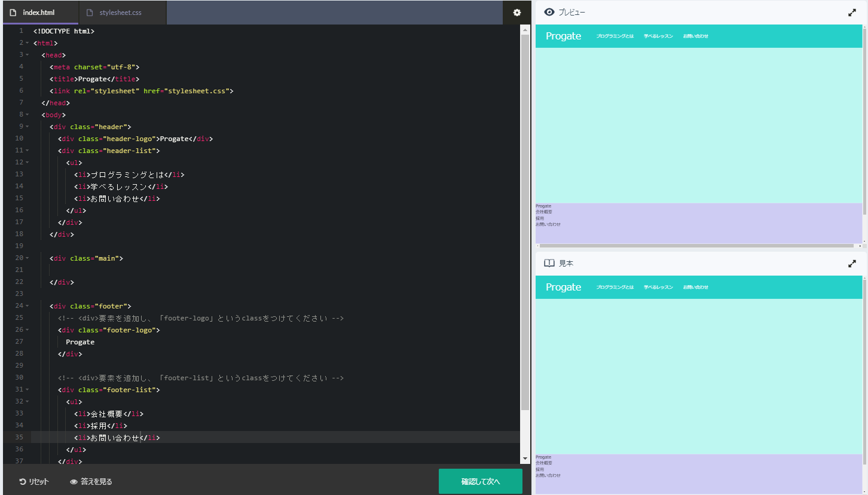Click the 答えを見る button

[x=91, y=482]
